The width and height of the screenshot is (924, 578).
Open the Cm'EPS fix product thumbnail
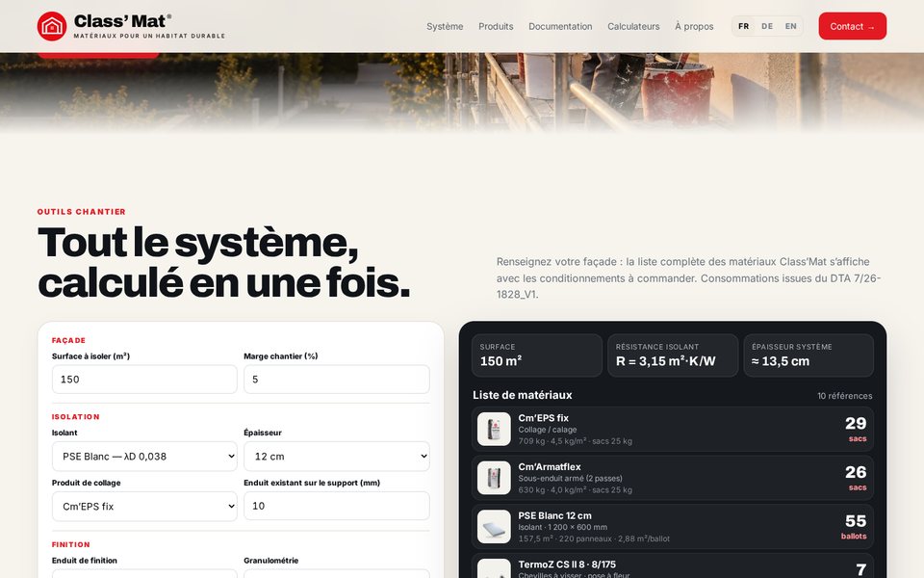coord(494,429)
